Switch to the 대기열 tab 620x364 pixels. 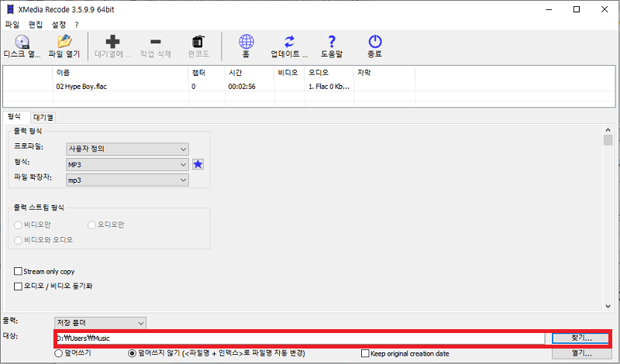tap(43, 118)
